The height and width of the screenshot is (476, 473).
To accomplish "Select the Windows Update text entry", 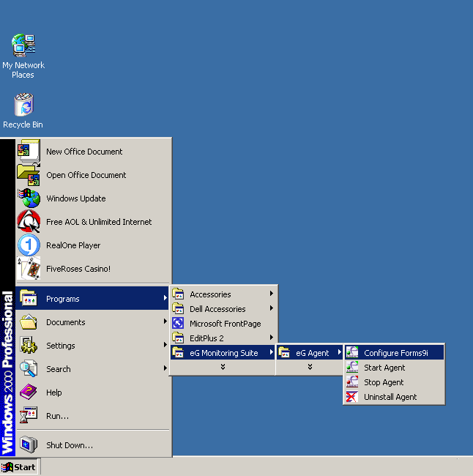I will pos(76,198).
